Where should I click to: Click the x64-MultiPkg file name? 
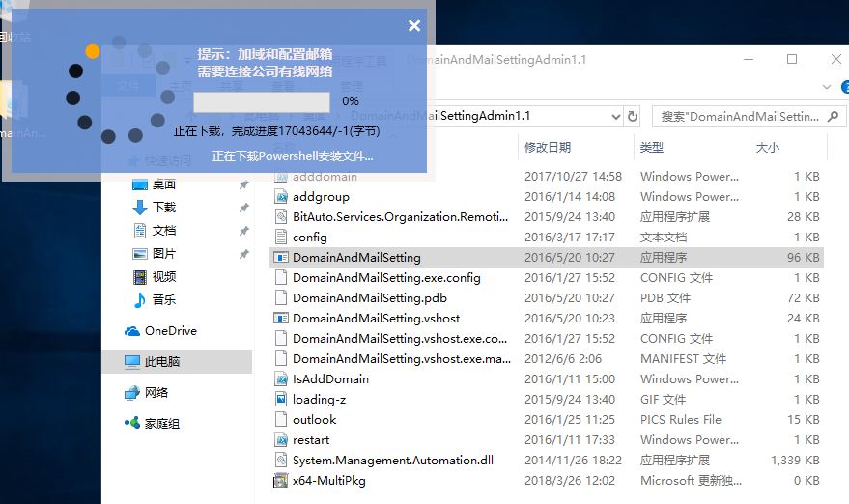(329, 481)
